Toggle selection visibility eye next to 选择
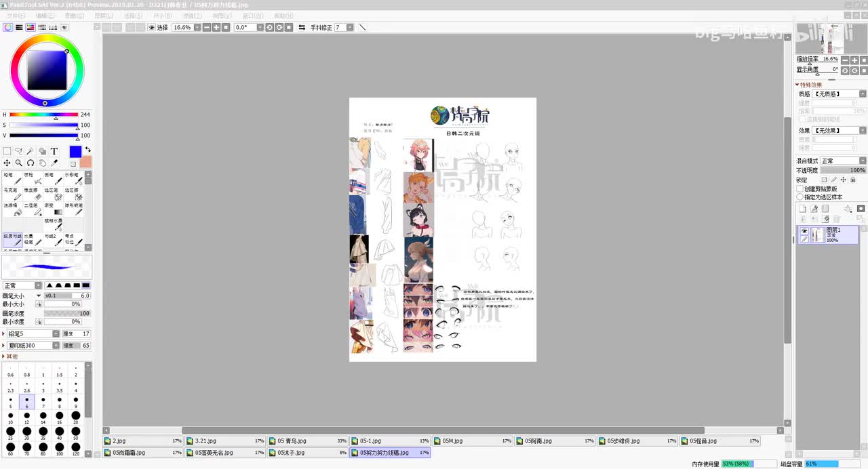The image size is (868, 469). coord(152,28)
